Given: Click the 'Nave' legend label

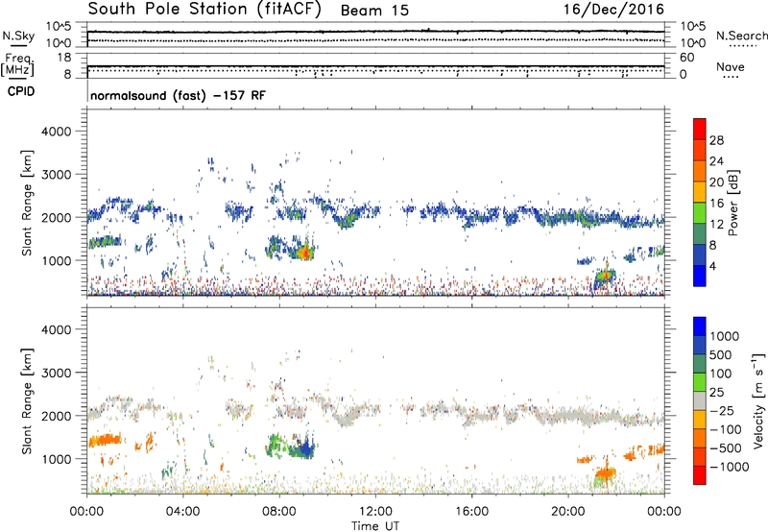Looking at the screenshot, I should coord(731,67).
